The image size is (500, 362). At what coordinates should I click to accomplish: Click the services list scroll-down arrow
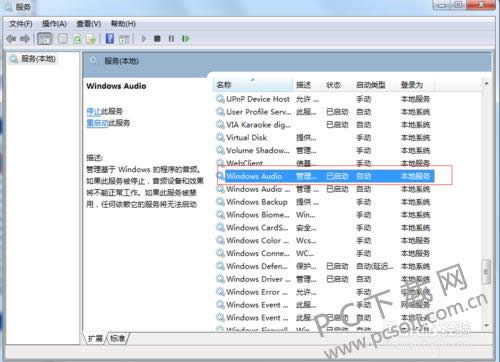486,325
